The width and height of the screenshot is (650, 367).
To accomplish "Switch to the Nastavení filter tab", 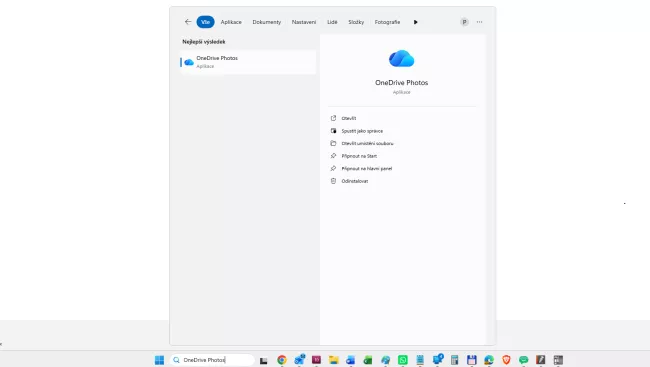I will tap(303, 22).
